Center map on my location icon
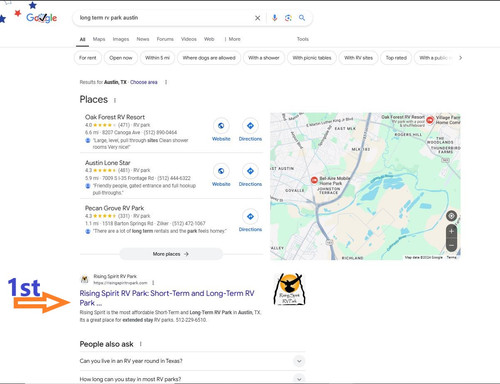 (451, 216)
